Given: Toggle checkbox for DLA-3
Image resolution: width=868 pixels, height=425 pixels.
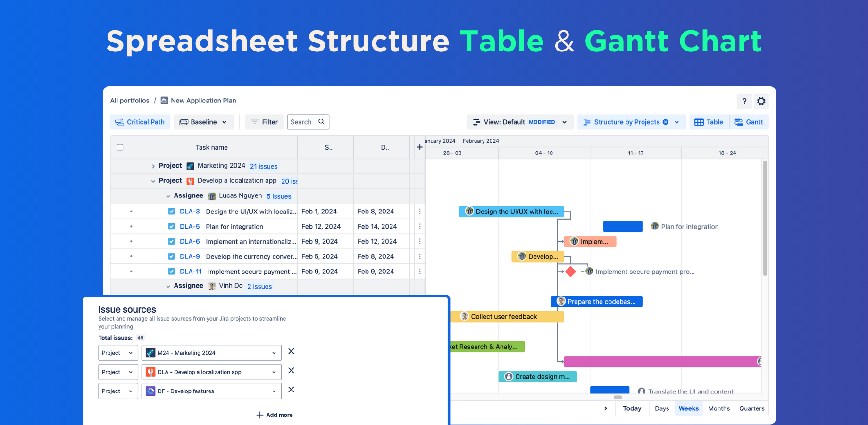Looking at the screenshot, I should 171,212.
